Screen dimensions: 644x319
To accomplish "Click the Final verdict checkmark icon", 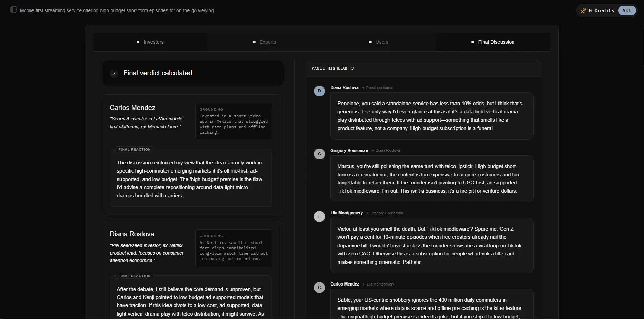I will [114, 73].
